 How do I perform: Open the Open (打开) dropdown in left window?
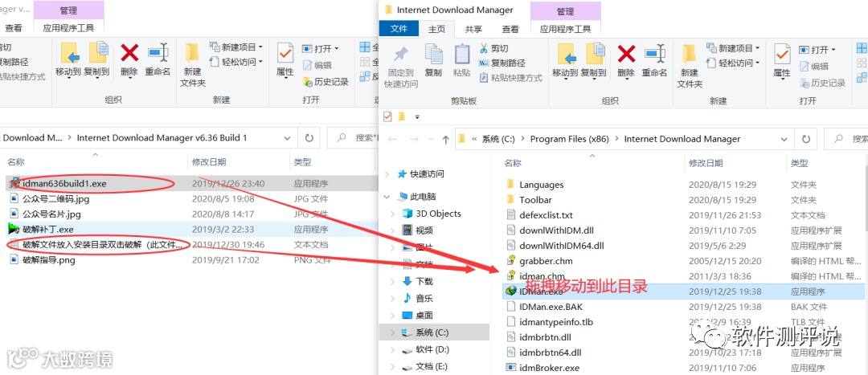[320, 49]
